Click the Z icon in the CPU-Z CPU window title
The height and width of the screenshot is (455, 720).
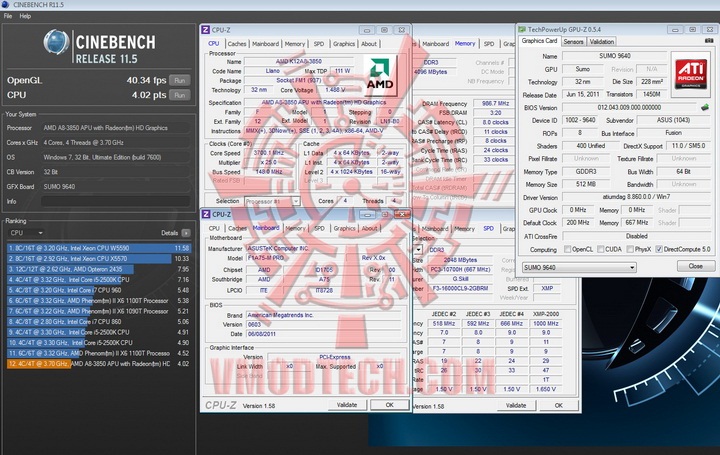(206, 30)
